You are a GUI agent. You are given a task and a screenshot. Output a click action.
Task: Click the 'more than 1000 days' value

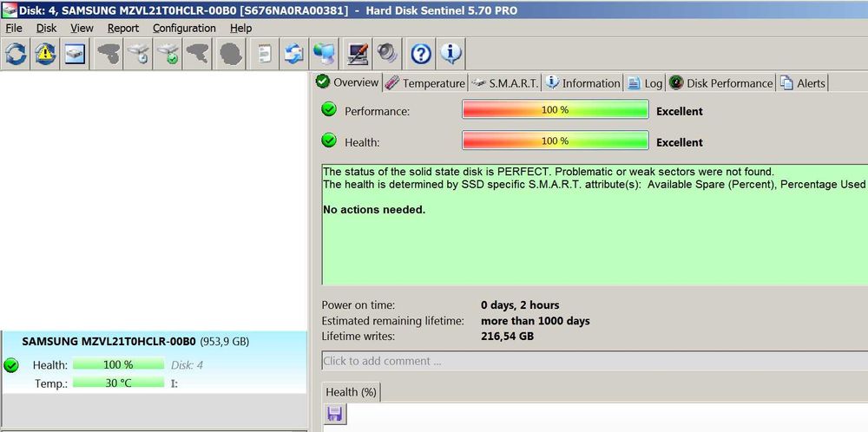click(536, 321)
